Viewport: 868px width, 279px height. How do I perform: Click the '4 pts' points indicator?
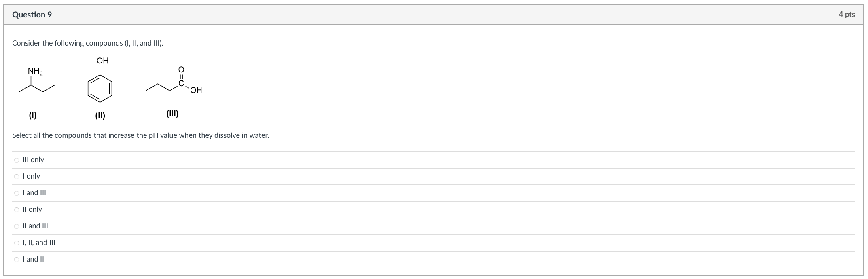[847, 15]
